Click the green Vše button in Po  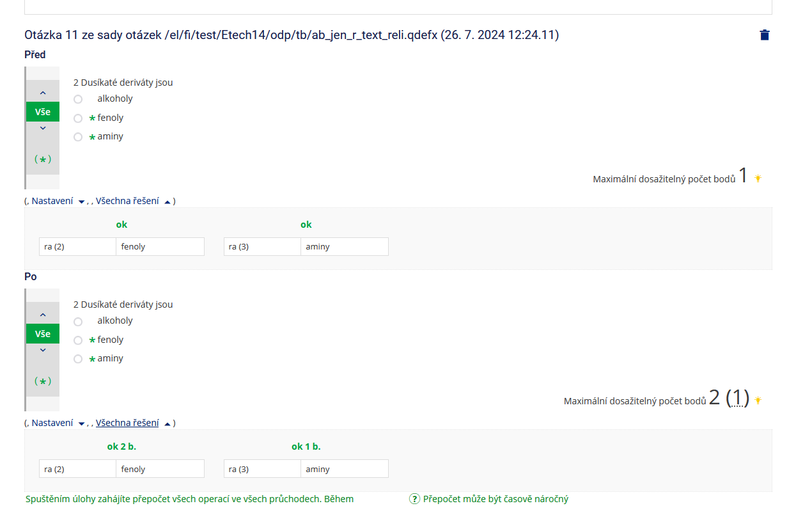point(43,333)
